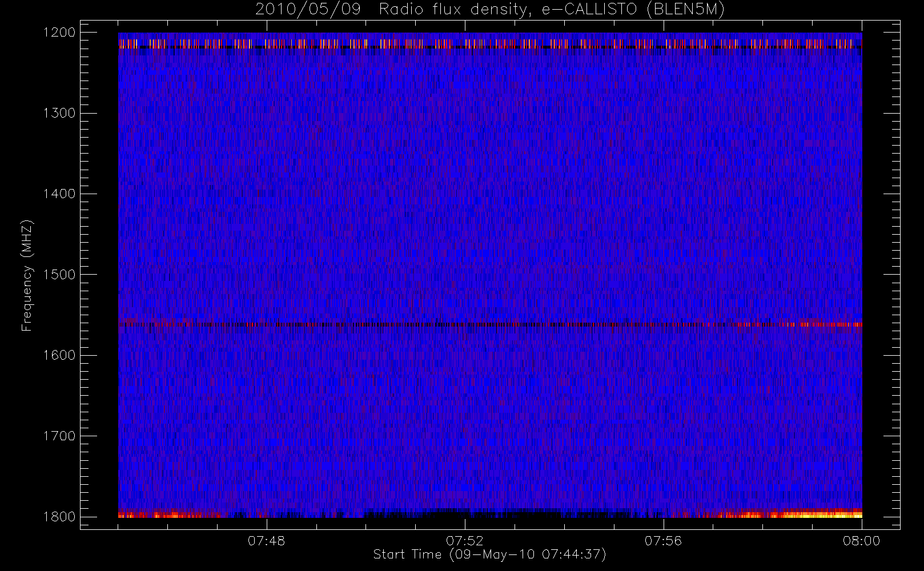The image size is (924, 571).
Task: Click the 07:48 time tick label
Action: coord(266,541)
